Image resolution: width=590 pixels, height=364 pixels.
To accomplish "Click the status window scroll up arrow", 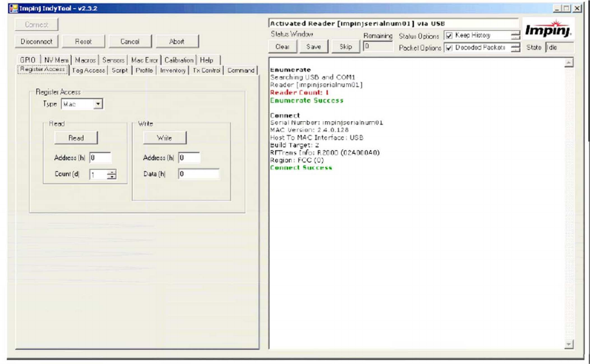I will pos(569,63).
